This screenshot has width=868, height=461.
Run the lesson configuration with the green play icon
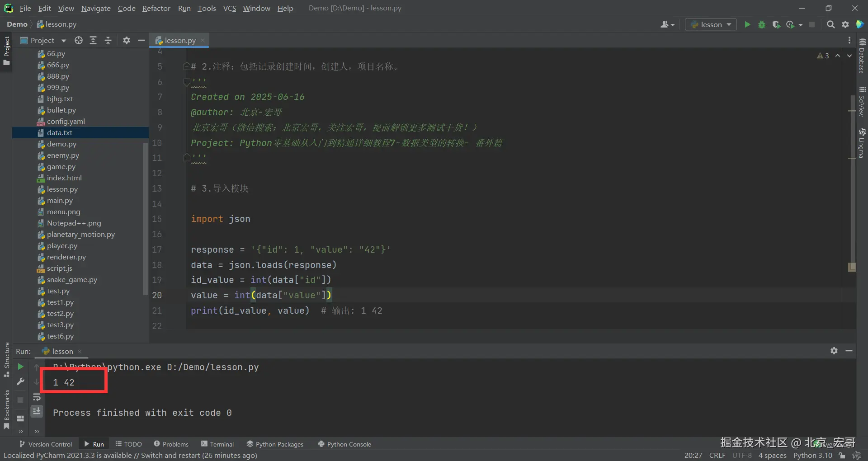pyautogui.click(x=747, y=24)
